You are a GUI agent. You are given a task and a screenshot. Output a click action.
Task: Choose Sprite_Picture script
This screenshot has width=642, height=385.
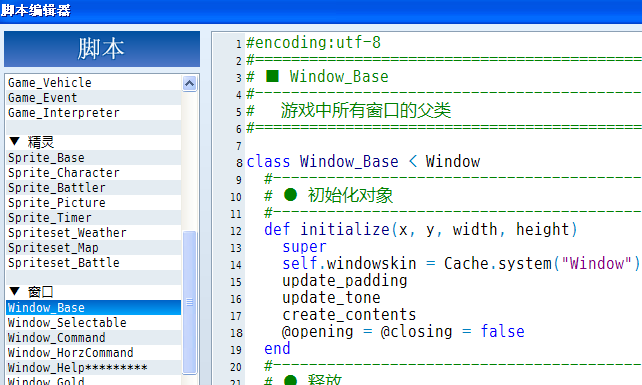(x=94, y=203)
